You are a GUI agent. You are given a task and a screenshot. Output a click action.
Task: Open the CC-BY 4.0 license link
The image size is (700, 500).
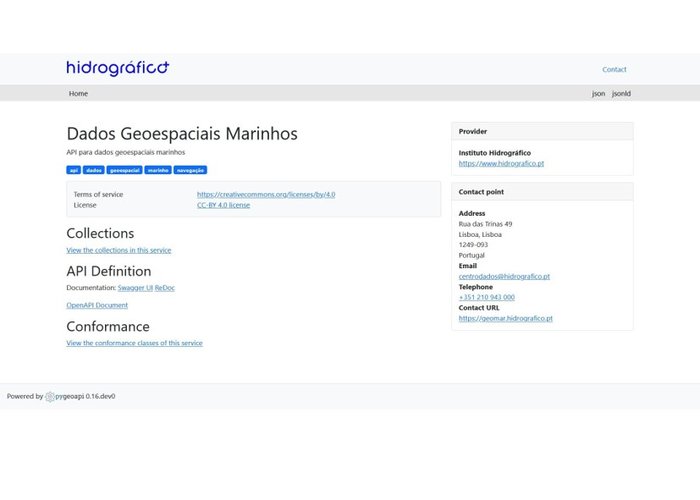coord(223,205)
